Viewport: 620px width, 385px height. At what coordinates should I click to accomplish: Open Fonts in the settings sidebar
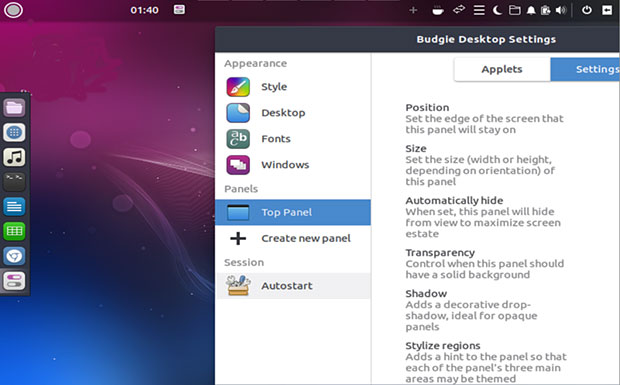293,139
